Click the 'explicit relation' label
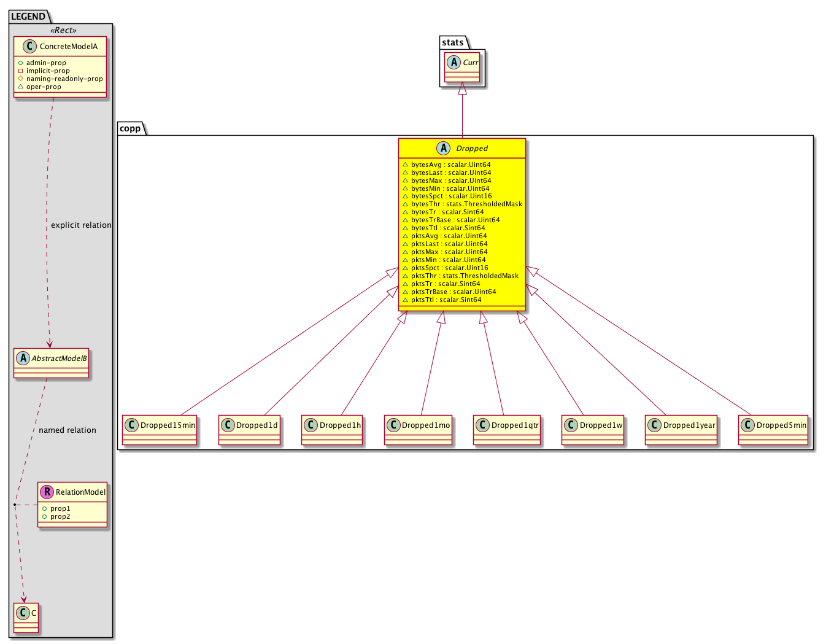Image resolution: width=826 pixels, height=644 pixels. (x=81, y=225)
